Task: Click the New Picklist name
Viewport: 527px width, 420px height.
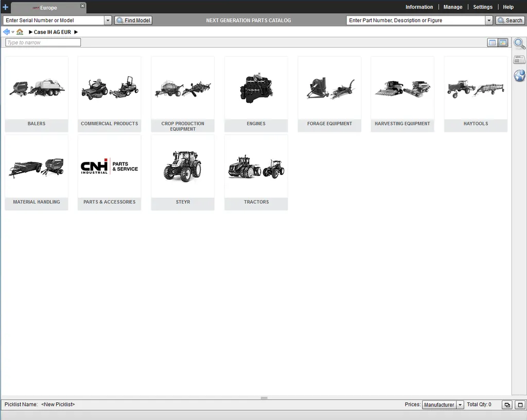Action: click(x=58, y=405)
